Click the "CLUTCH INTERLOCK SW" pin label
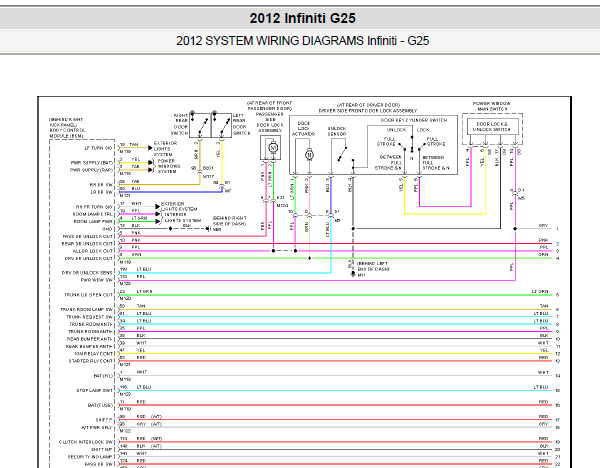This screenshot has width=600, height=468. coord(86,442)
